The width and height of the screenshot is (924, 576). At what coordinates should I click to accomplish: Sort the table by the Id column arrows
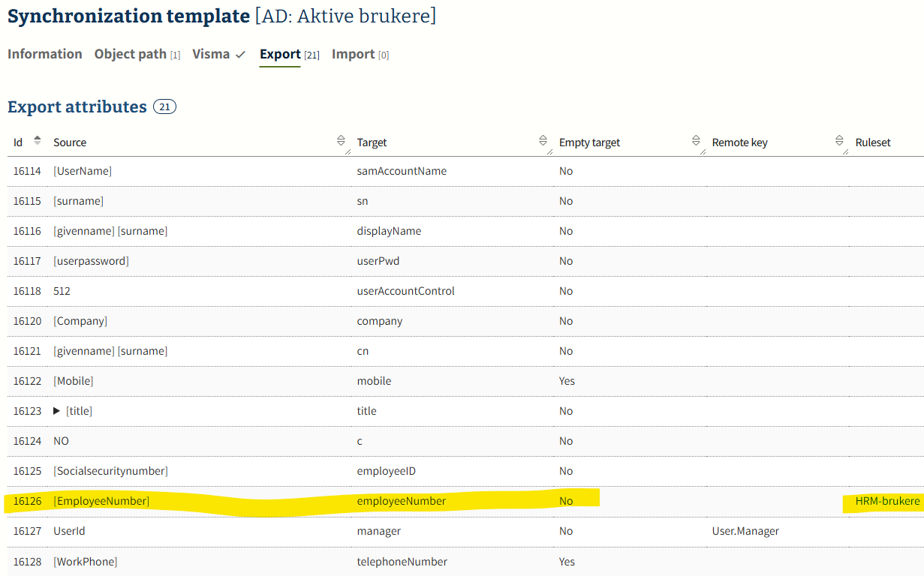pos(38,141)
